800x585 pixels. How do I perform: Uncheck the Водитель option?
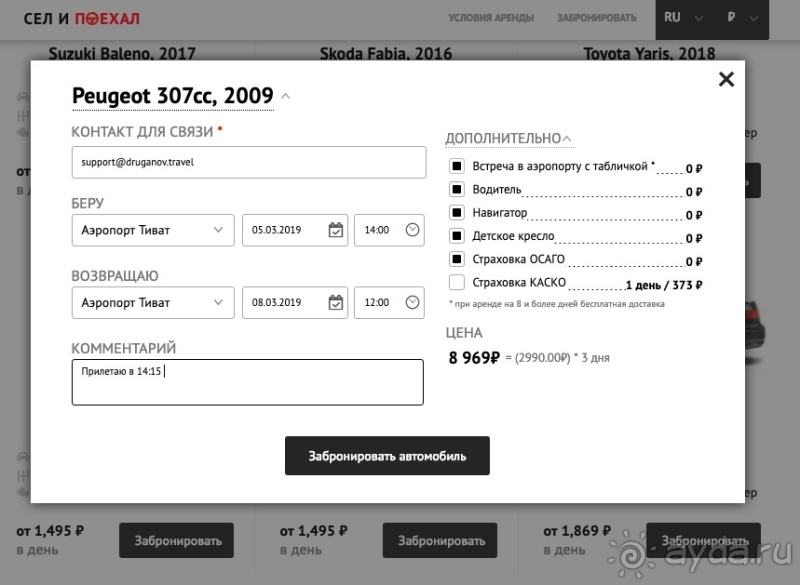tap(457, 189)
